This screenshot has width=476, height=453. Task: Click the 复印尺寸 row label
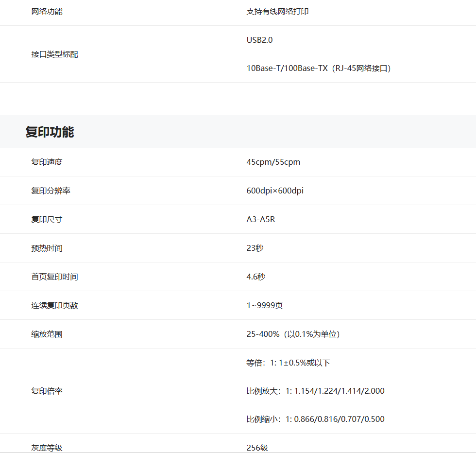(x=47, y=220)
